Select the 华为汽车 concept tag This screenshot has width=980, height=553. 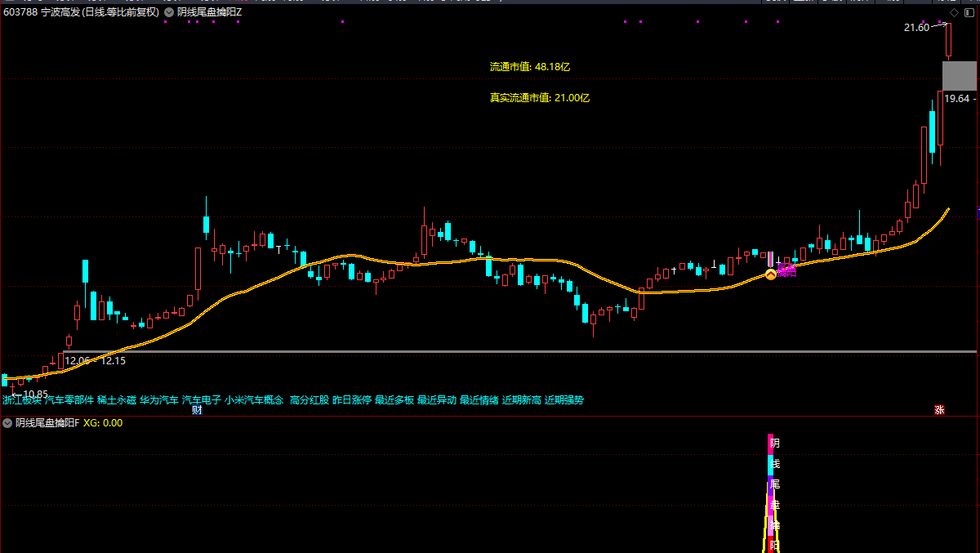point(159,400)
